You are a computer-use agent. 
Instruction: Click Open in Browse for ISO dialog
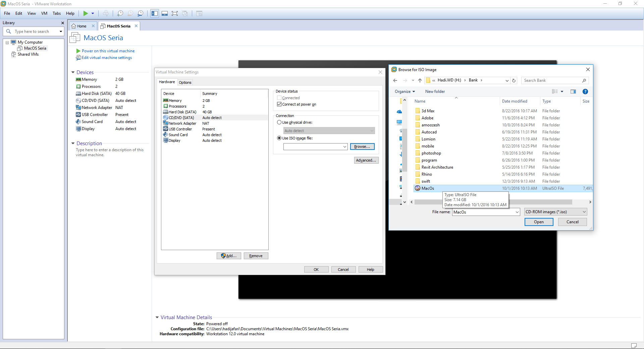tap(539, 222)
